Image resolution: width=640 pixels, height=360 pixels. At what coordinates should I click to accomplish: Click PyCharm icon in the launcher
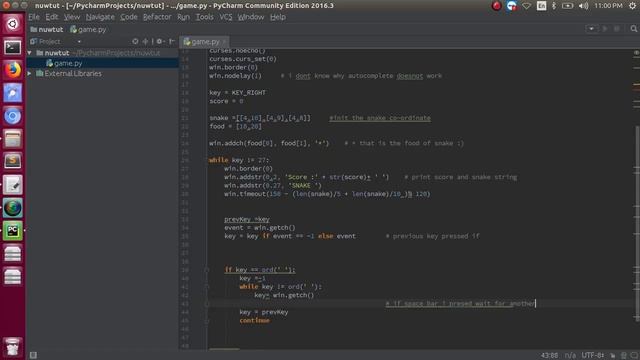click(13, 231)
